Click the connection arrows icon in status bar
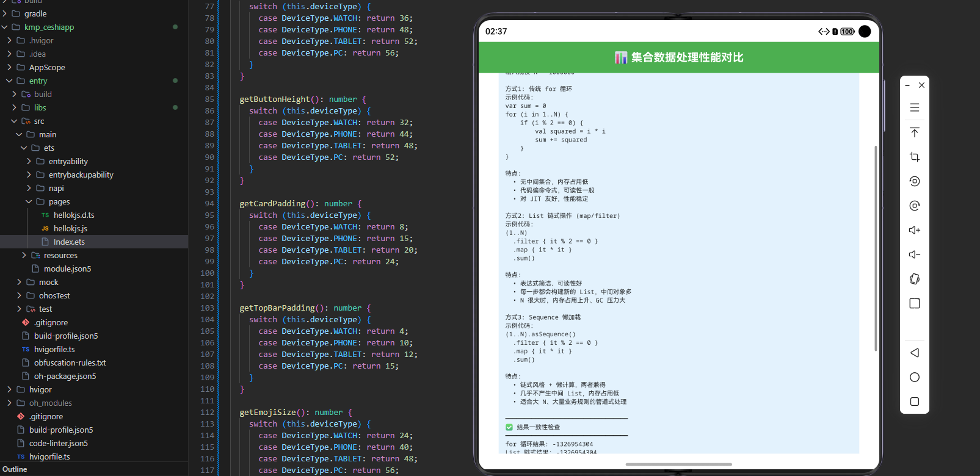This screenshot has height=476, width=980. (x=824, y=32)
